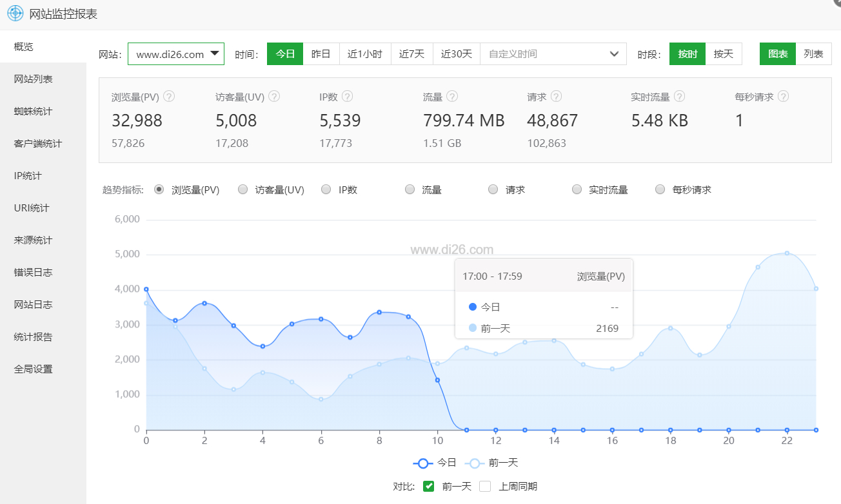
Task: Open 蜘蛛统计 in the sidebar
Action: pos(33,111)
